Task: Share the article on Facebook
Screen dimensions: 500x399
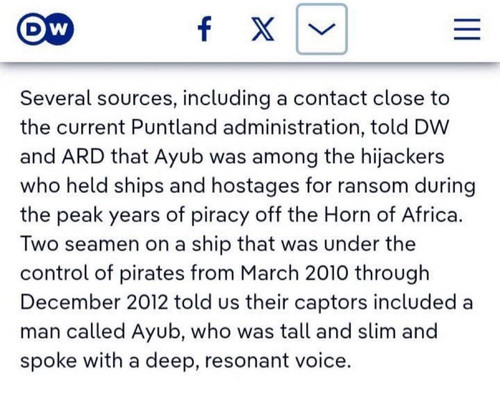Action: 204,29
